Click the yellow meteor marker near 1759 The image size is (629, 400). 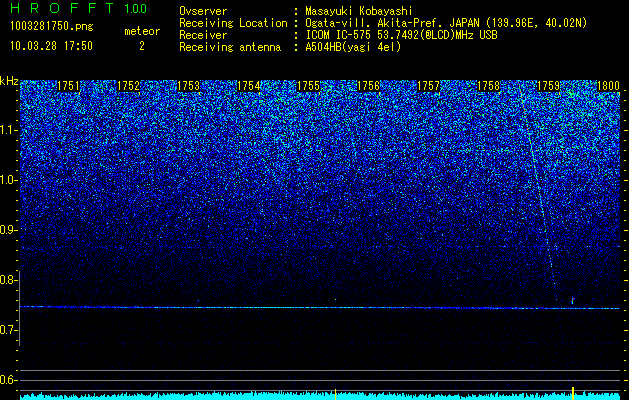[573, 392]
